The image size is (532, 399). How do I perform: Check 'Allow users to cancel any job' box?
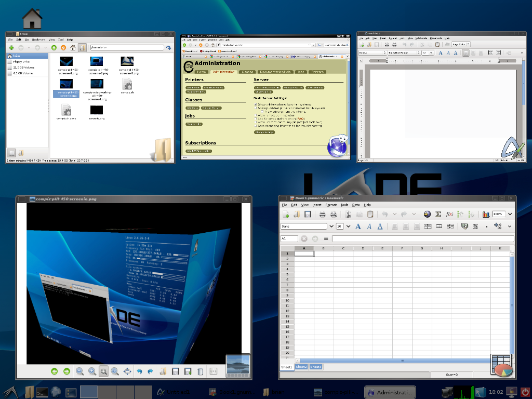coord(256,122)
